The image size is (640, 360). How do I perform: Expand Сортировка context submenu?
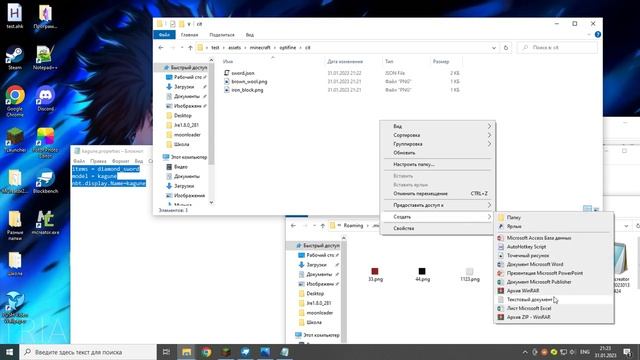438,135
